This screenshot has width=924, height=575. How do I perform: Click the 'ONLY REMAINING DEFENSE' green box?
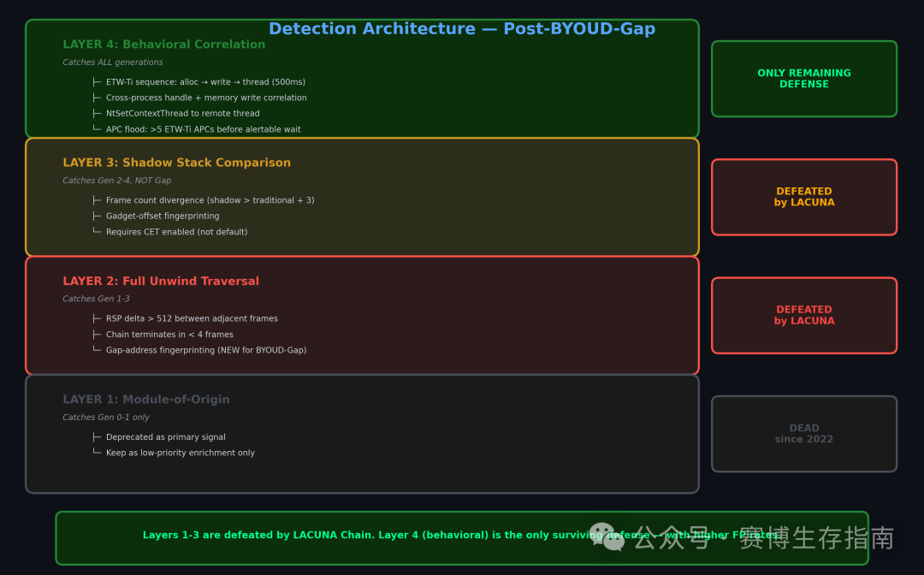click(x=803, y=79)
